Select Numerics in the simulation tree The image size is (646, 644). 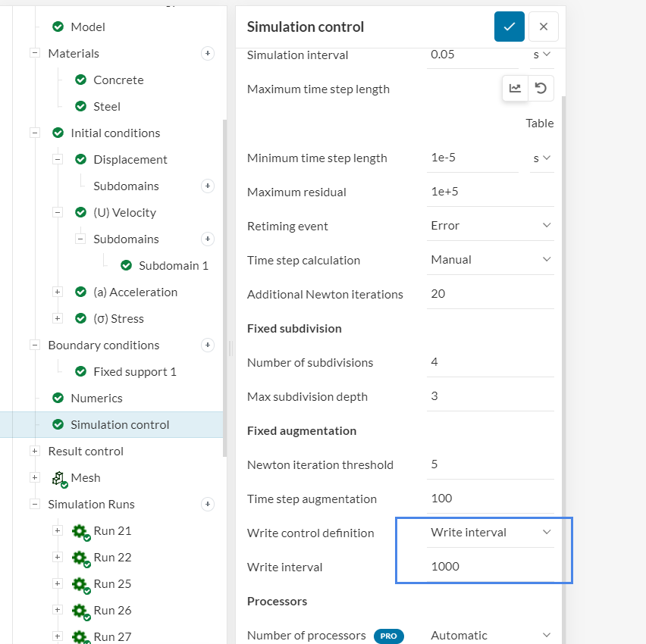[96, 398]
